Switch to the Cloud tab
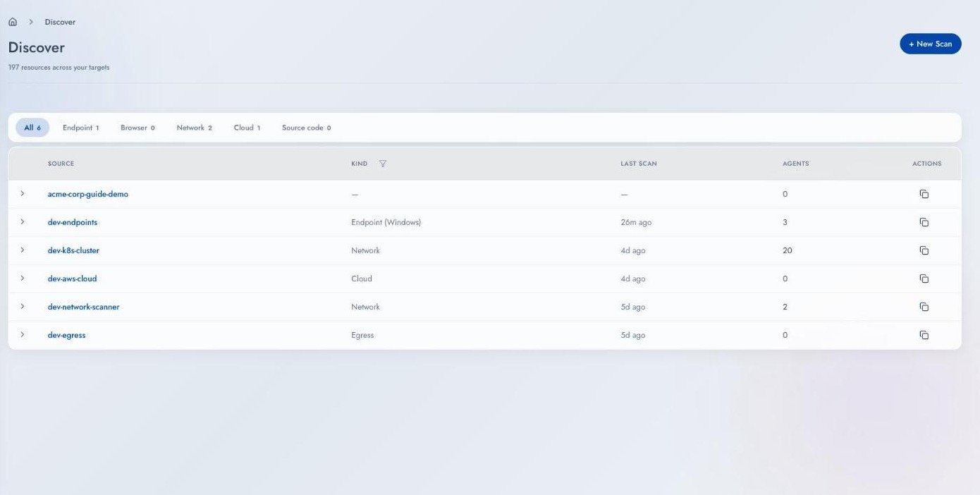This screenshot has width=980, height=495. [x=247, y=128]
